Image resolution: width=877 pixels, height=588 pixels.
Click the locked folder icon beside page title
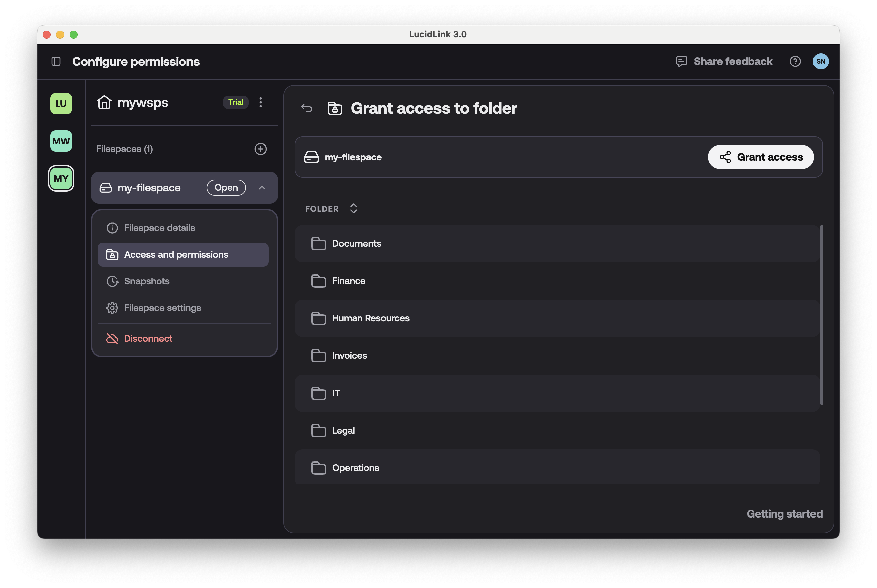pyautogui.click(x=335, y=108)
